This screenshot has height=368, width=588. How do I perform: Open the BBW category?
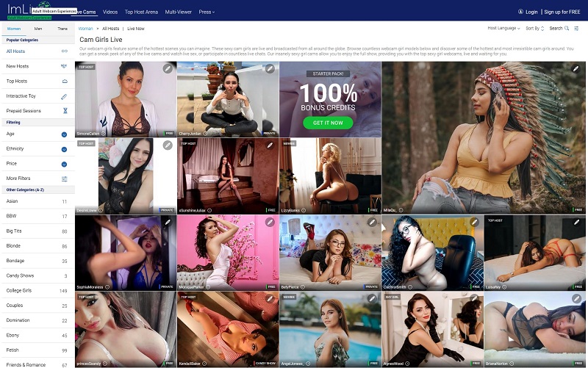point(38,216)
